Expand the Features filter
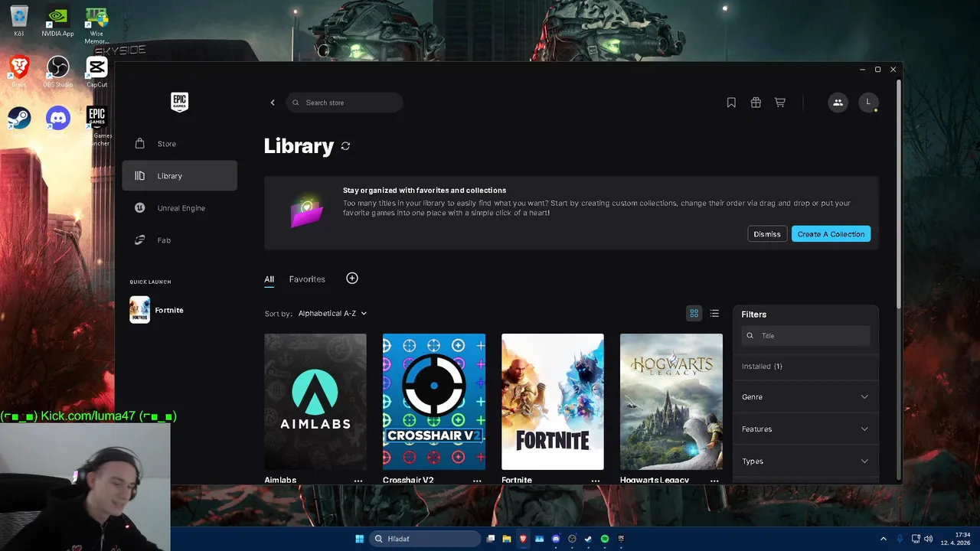 click(805, 429)
